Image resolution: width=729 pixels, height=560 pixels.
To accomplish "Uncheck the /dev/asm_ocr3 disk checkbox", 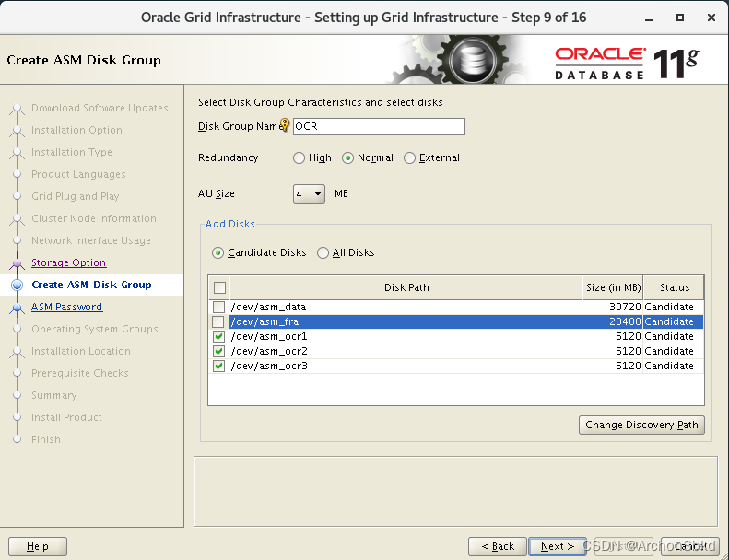I will point(218,367).
